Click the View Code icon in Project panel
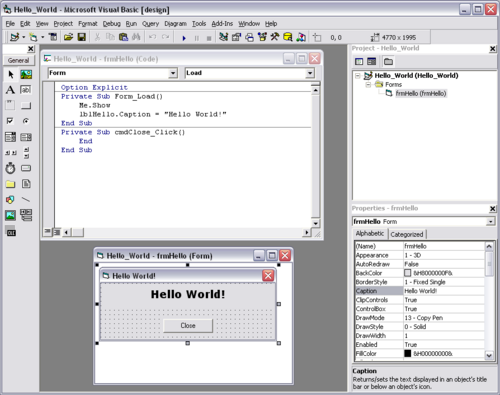The image size is (500, 395). click(359, 62)
